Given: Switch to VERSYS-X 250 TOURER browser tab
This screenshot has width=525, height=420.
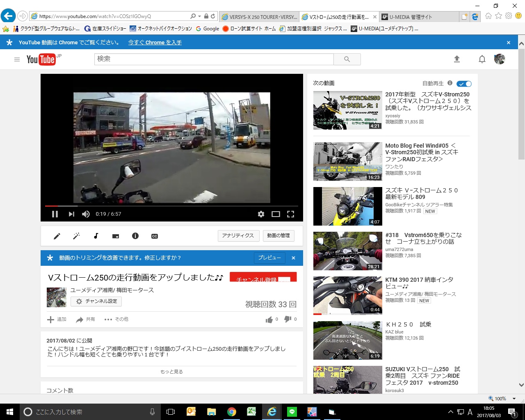Looking at the screenshot, I should point(259,17).
